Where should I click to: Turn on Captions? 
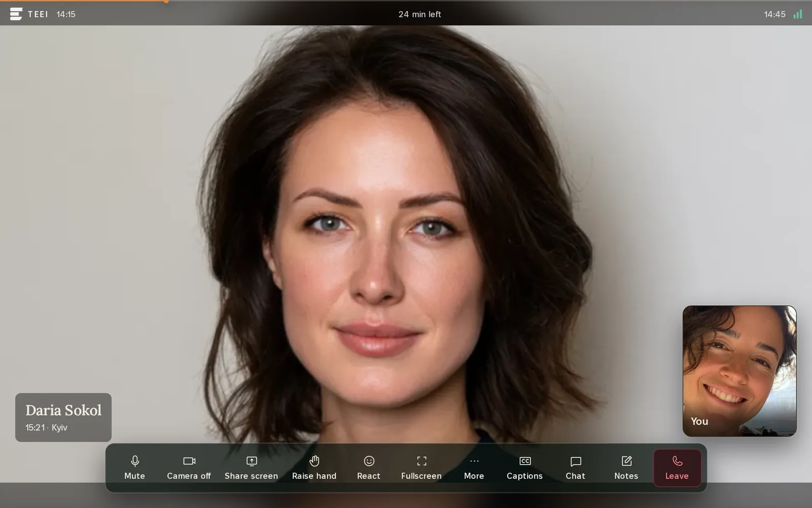coord(525,468)
